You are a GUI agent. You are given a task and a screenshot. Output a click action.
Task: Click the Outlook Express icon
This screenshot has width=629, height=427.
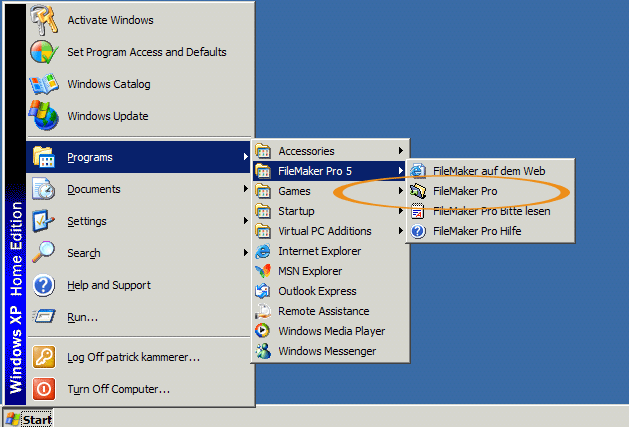pyautogui.click(x=263, y=291)
